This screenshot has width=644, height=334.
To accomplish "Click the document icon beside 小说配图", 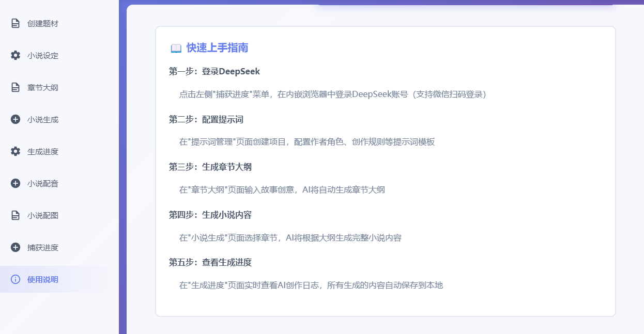I will click(16, 215).
